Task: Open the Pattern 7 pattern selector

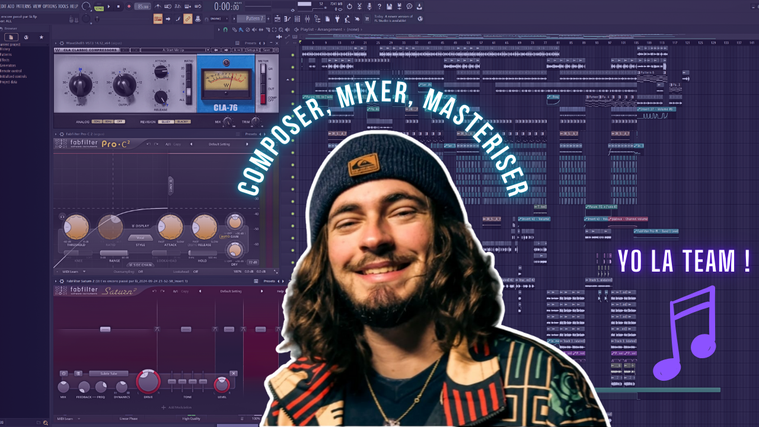Action: pos(253,19)
